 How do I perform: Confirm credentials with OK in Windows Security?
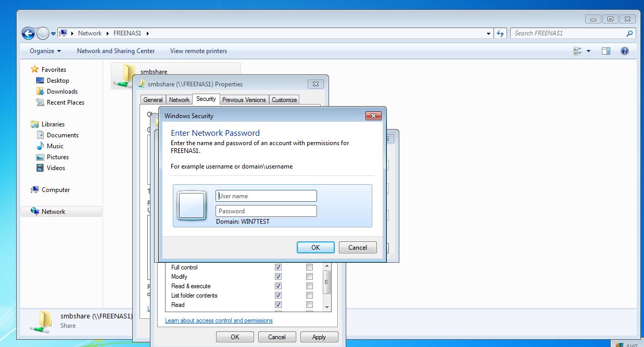315,248
